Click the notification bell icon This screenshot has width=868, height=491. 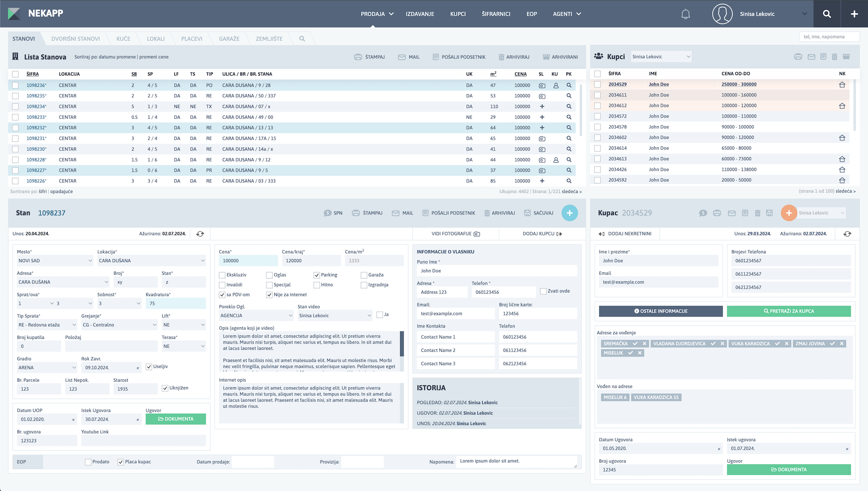(685, 14)
